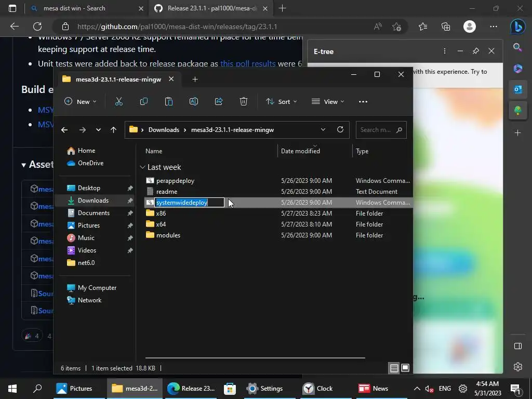This screenshot has height=399, width=532.
Task: Go back using File Explorer back arrow
Action: click(64, 129)
